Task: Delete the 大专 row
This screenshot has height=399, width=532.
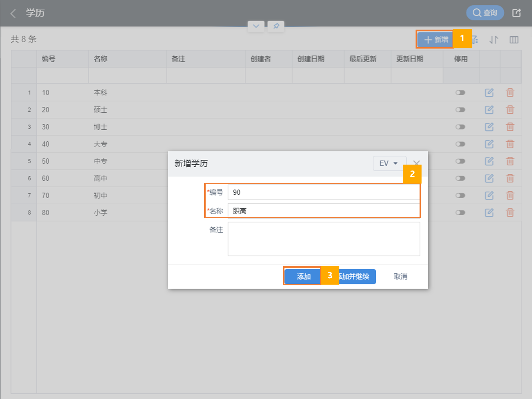Action: (510, 144)
